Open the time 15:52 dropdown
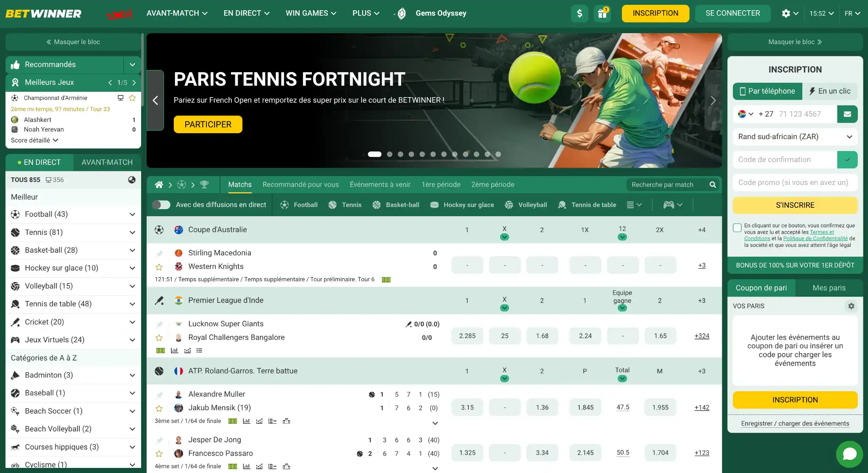The width and height of the screenshot is (868, 473). (821, 13)
